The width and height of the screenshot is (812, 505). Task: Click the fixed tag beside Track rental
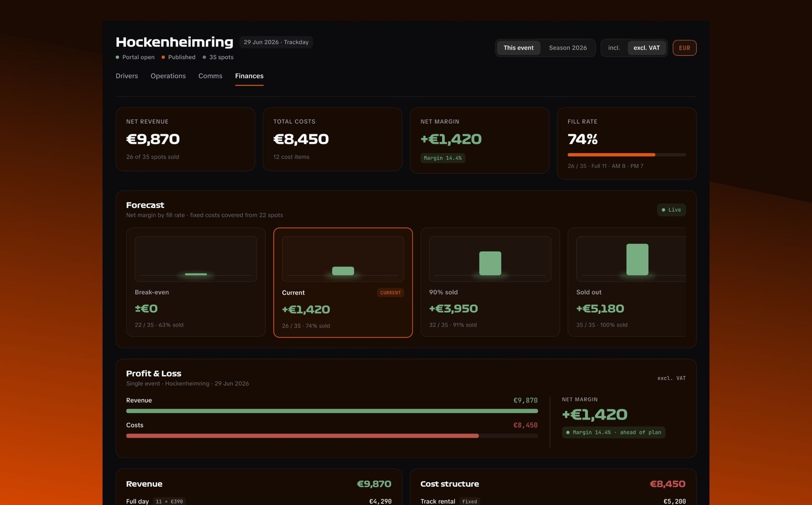pos(469,501)
